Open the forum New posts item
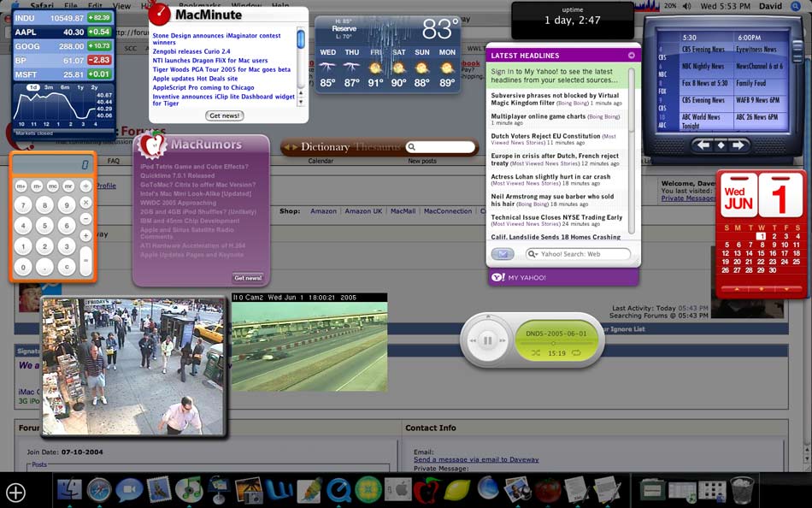812x508 pixels. [422, 161]
